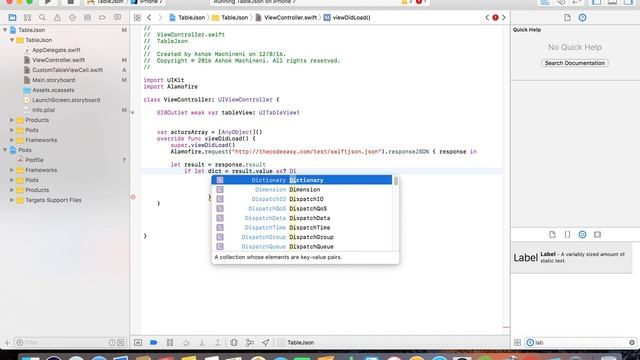The height and width of the screenshot is (360, 640).
Task: Toggle source control filter in navigator
Action: tap(121, 342)
